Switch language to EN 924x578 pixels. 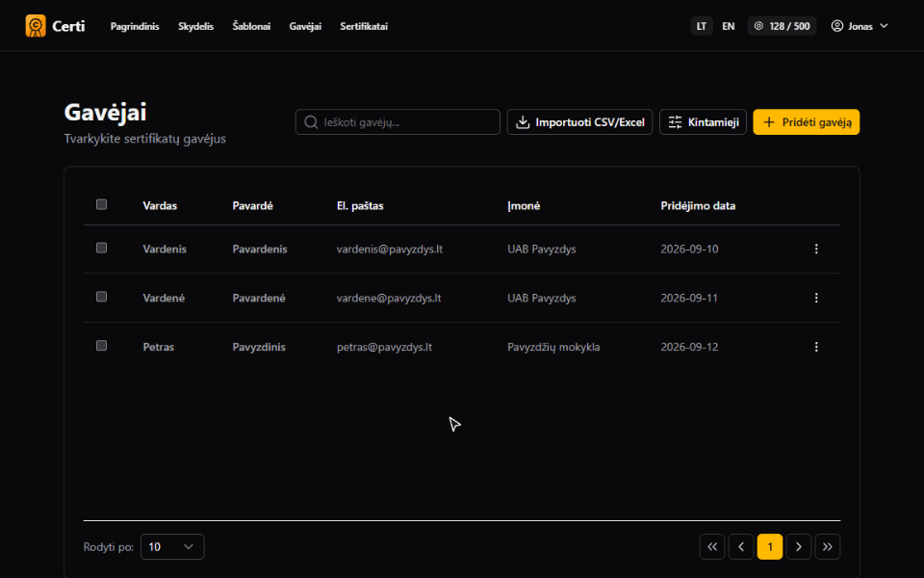[x=729, y=26]
